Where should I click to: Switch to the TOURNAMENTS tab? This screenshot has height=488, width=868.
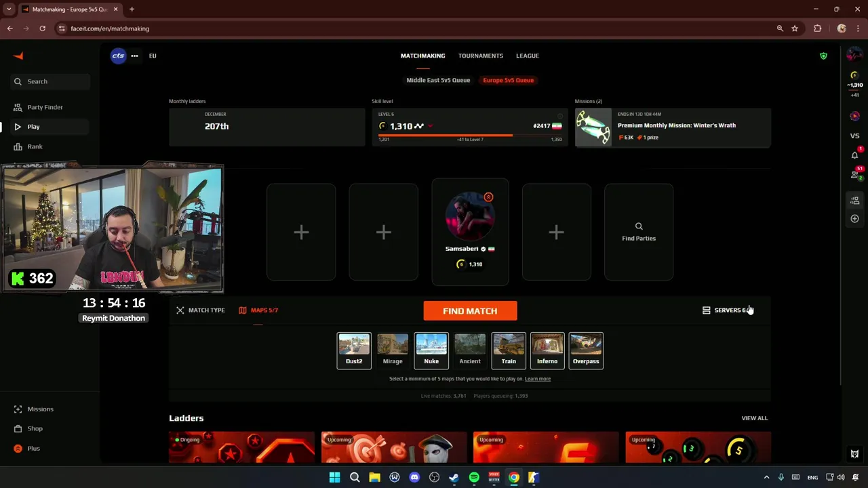(x=480, y=56)
